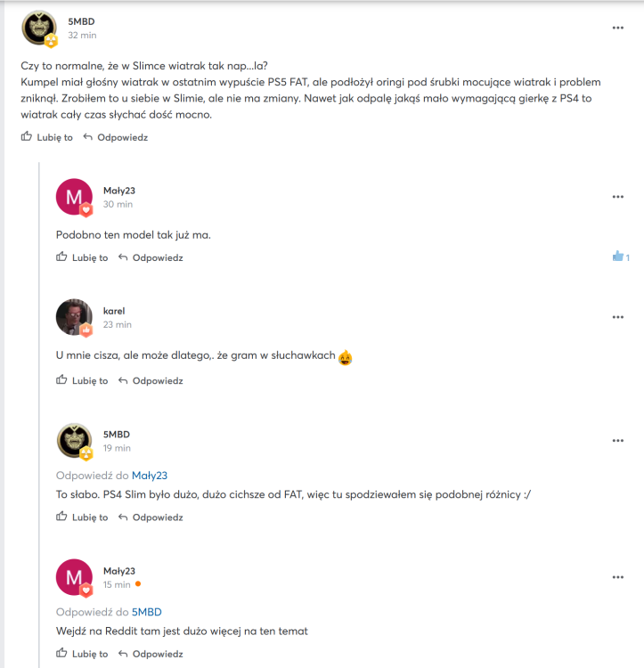644x668 pixels.
Task: Open options menu on 5MBD's 19 min reply
Action: [x=617, y=440]
